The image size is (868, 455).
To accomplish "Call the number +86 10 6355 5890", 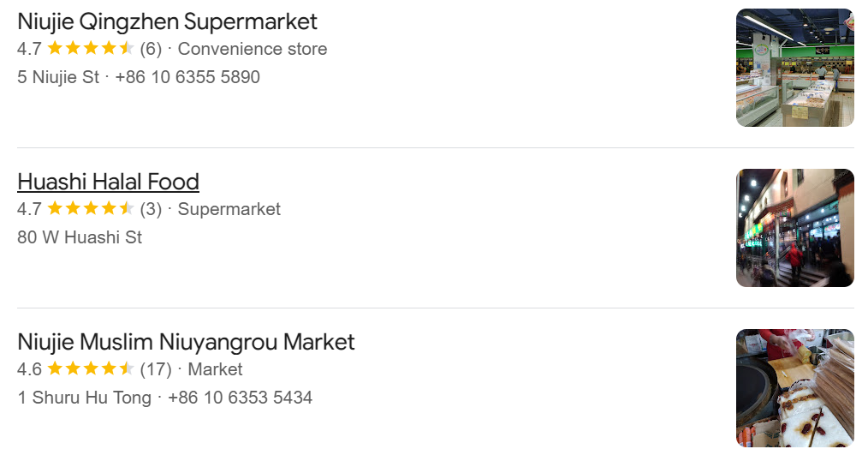I will pyautogui.click(x=187, y=77).
